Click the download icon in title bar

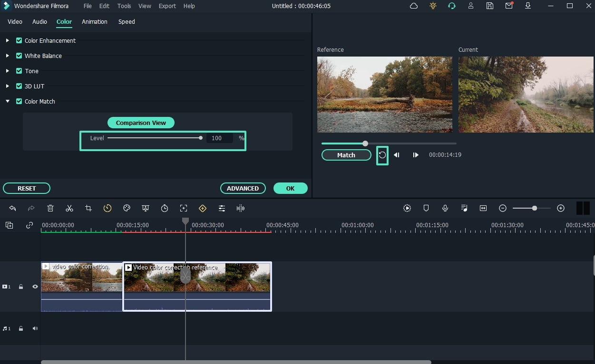pos(528,6)
